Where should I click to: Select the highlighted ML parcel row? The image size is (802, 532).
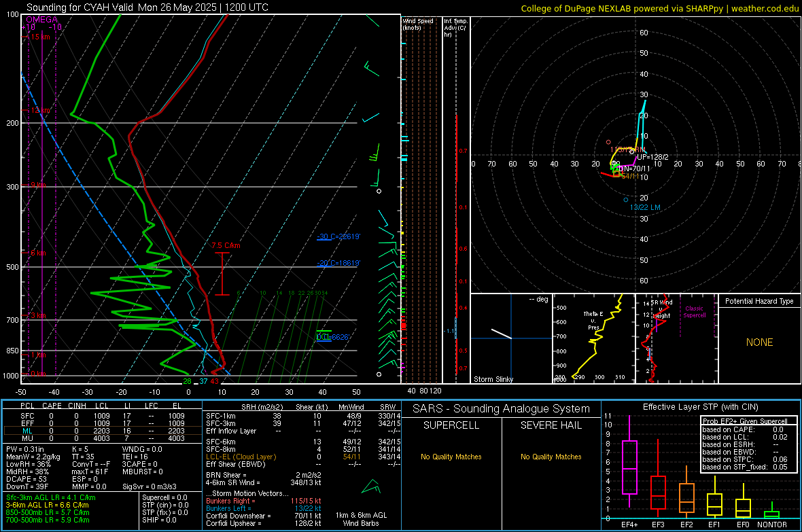103,431
